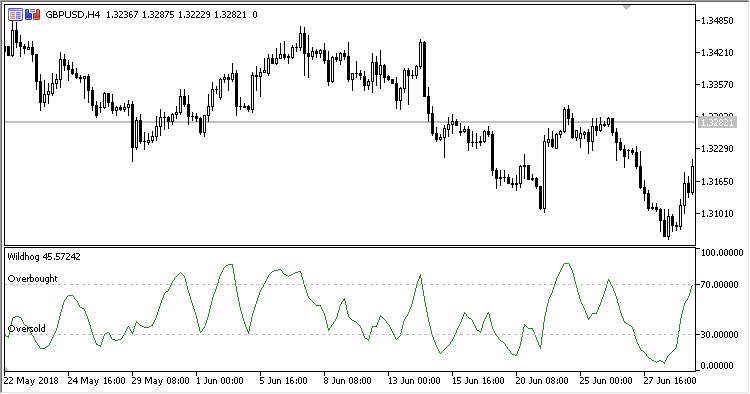Click the 1.31010 price axis label
Screen dimensions: 750x394
pyautogui.click(x=717, y=213)
